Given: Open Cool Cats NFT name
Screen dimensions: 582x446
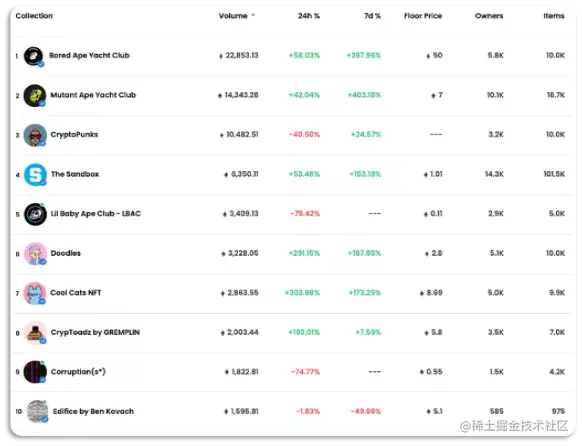Looking at the screenshot, I should (76, 293).
